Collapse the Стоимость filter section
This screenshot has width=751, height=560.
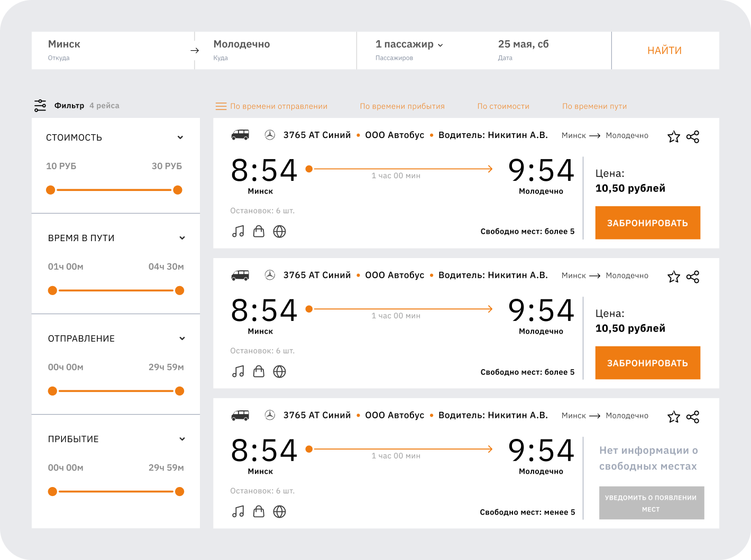pyautogui.click(x=180, y=137)
